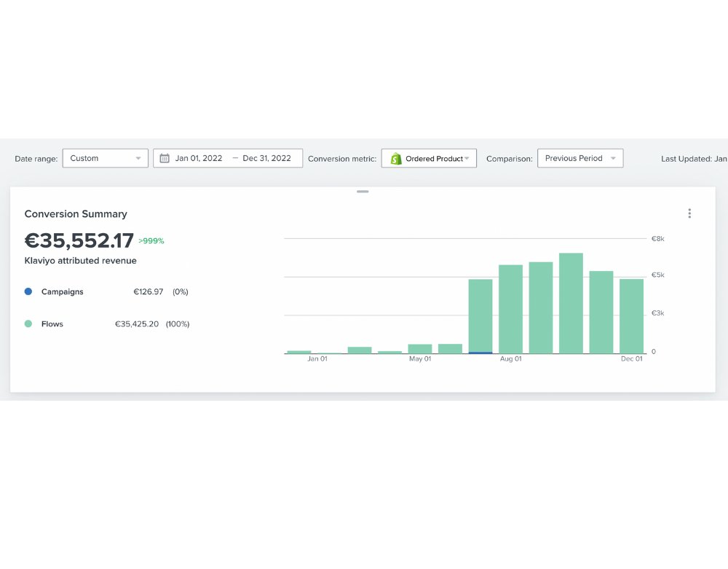Click the Flows legend label
Image resolution: width=728 pixels, height=569 pixels.
52,323
